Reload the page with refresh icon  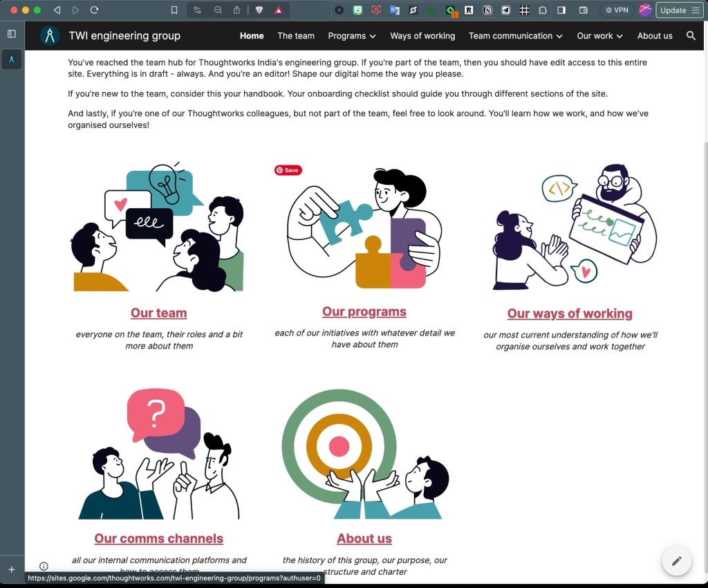click(x=95, y=10)
